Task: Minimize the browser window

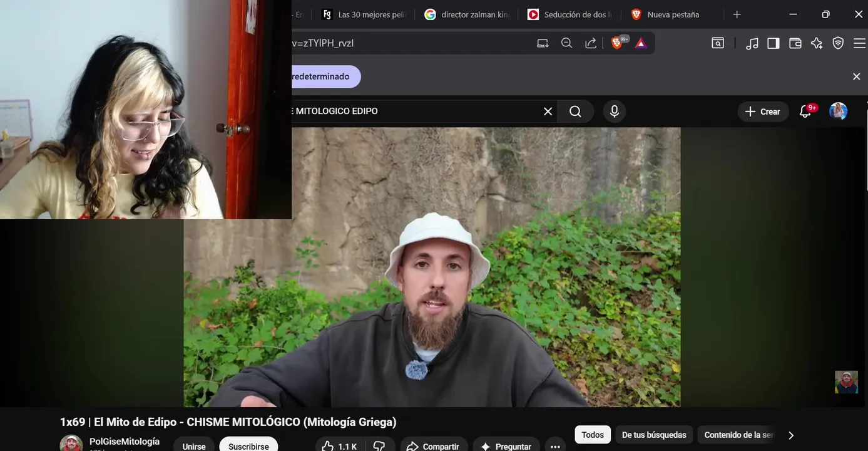Action: (x=793, y=14)
